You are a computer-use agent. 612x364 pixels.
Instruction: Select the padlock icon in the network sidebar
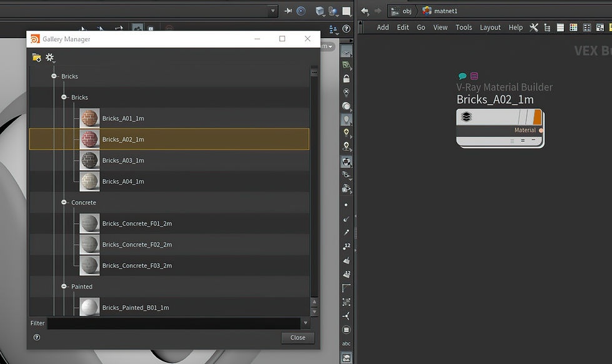[346, 77]
